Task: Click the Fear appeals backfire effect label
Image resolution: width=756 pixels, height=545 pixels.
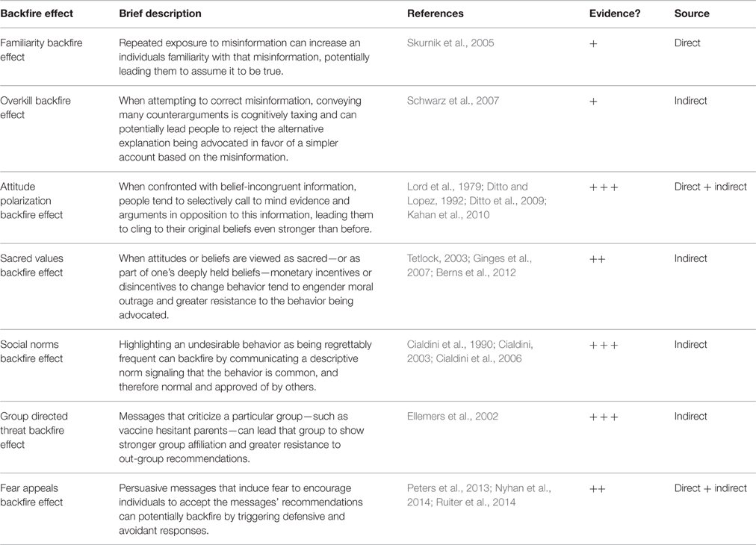Action: tap(32, 496)
